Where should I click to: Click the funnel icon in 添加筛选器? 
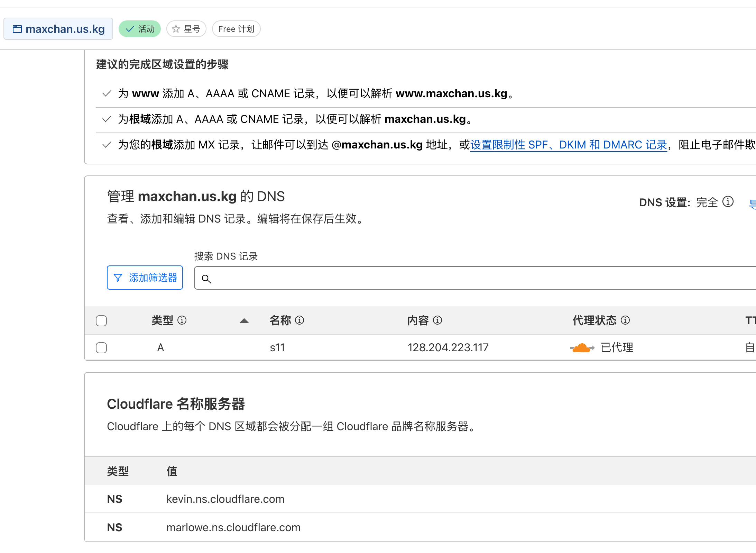(x=118, y=278)
